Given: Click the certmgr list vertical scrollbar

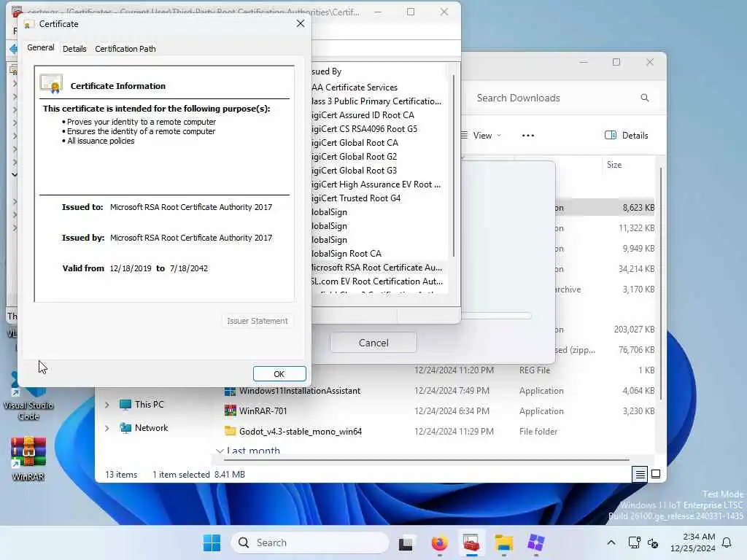Looking at the screenshot, I should coord(454,166).
